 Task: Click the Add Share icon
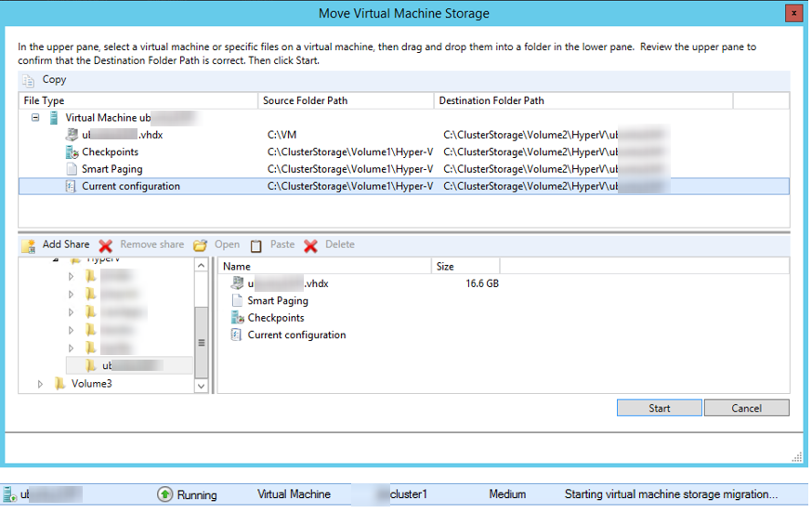tap(29, 245)
